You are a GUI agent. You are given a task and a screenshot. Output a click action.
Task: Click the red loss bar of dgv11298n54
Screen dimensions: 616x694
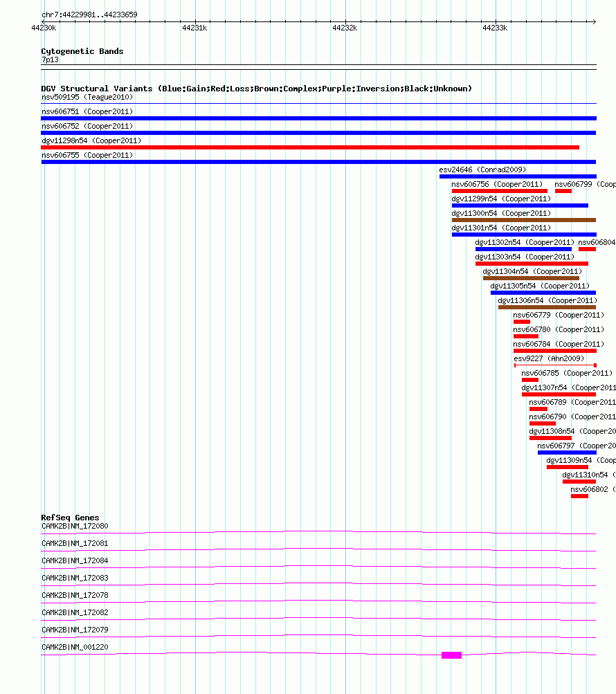click(310, 147)
